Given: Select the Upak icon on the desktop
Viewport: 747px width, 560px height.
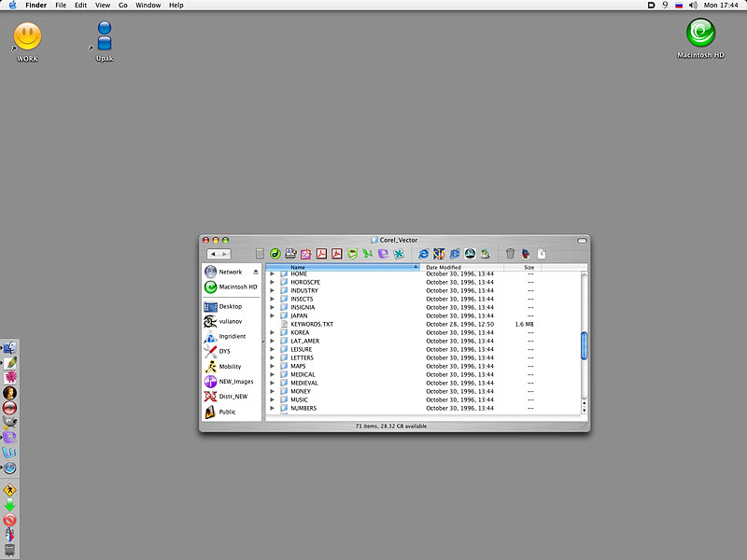Looking at the screenshot, I should tap(105, 35).
